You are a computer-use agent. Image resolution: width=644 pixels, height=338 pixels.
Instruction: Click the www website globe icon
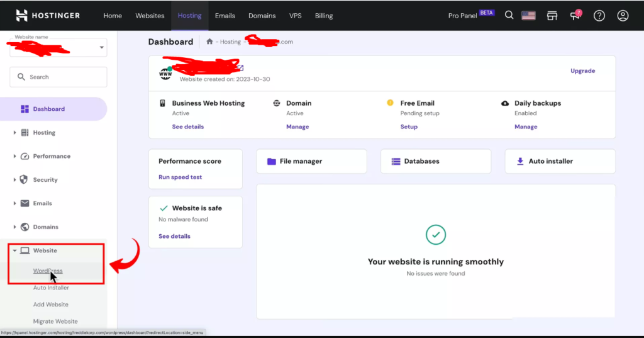coord(165,74)
